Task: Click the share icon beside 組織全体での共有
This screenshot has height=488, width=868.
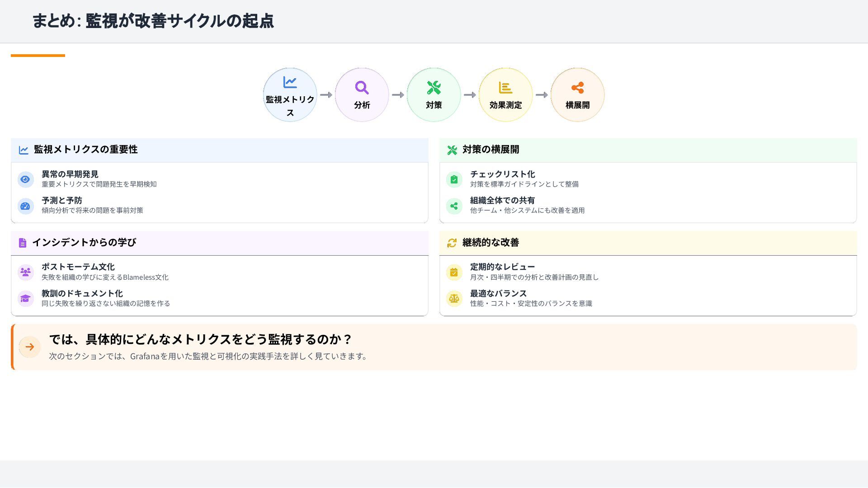Action: pos(454,206)
